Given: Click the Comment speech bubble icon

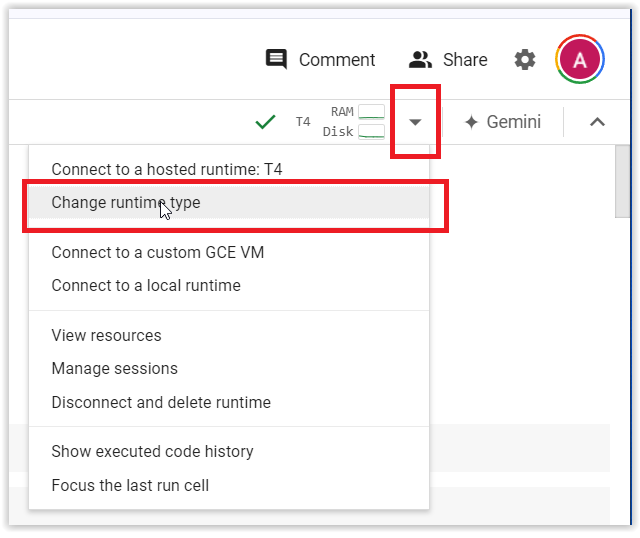Looking at the screenshot, I should (x=276, y=60).
